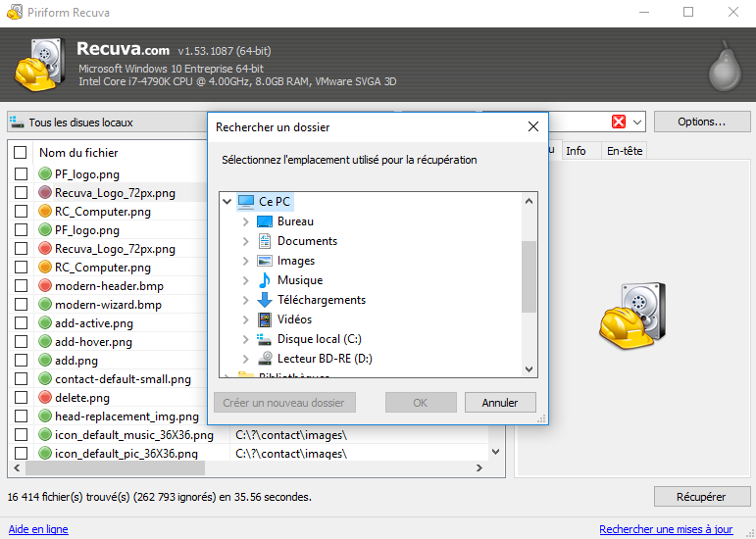Viewport: 756px width, 539px height.
Task: Collapse the Ce PC tree node
Action: [227, 202]
